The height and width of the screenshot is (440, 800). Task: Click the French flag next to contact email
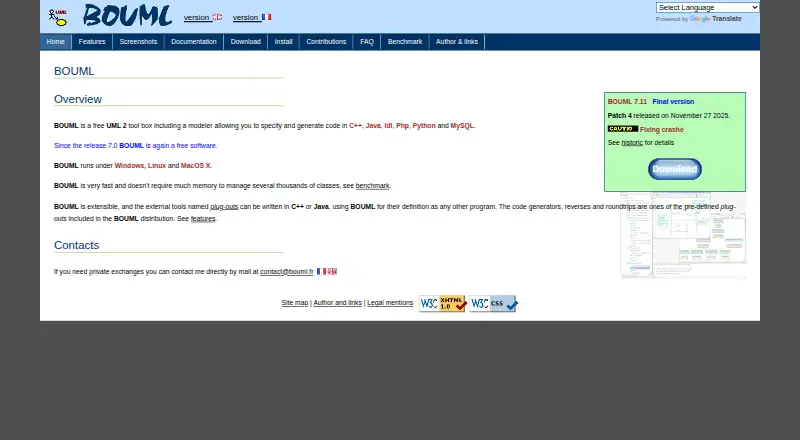(321, 272)
